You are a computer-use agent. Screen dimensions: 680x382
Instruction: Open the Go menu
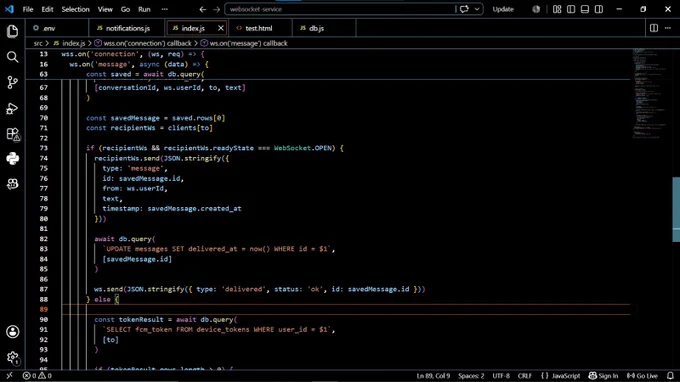125,9
